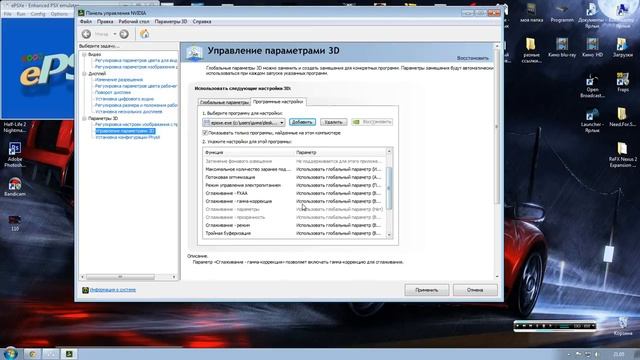Open the Справка menu
This screenshot has width=640, height=360.
[202, 22]
